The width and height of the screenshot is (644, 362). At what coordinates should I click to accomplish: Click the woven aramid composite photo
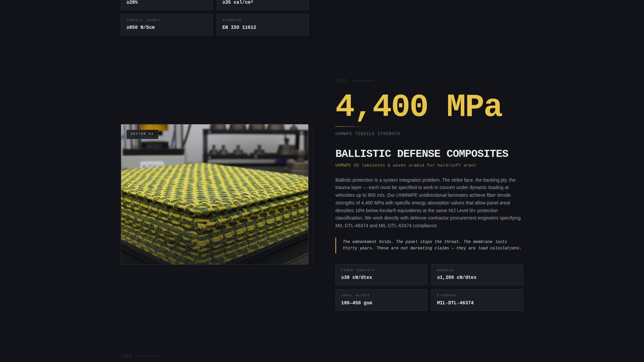pos(215,194)
